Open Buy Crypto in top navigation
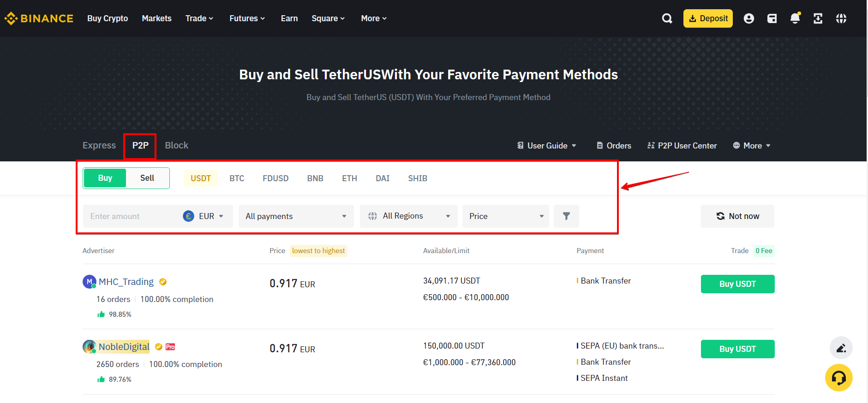Image resolution: width=868 pixels, height=403 pixels. point(108,18)
